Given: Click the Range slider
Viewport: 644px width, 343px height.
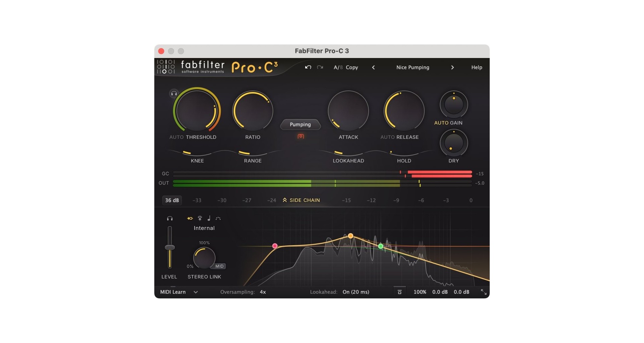Looking at the screenshot, I should pyautogui.click(x=253, y=153).
